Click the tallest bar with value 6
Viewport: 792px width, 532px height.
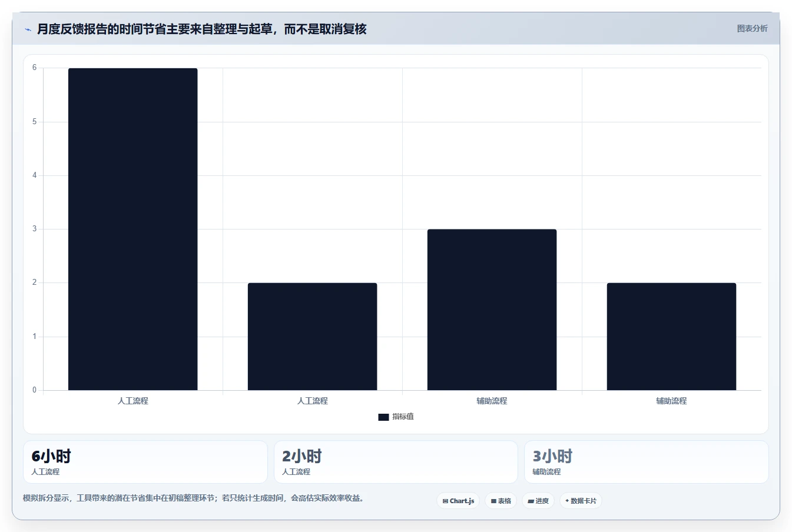133,229
